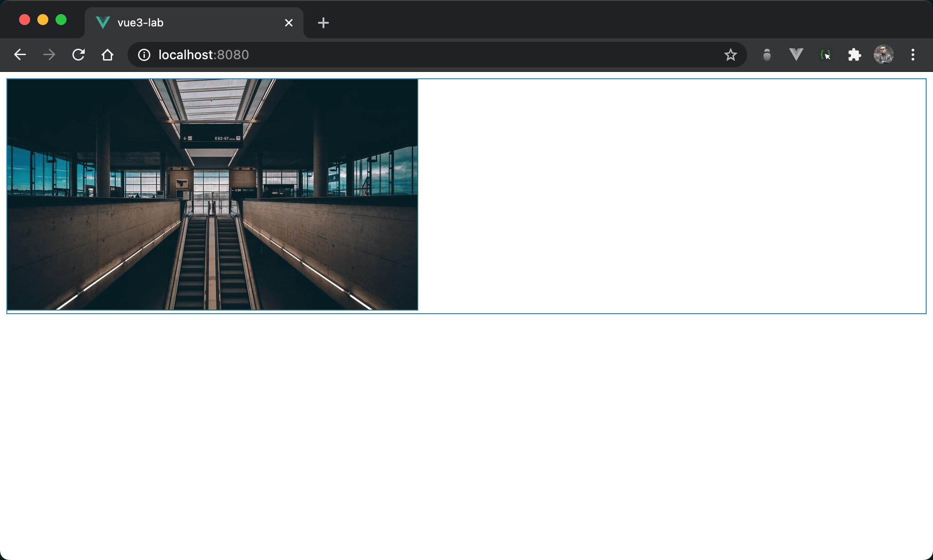Focus the localhost:8080 address bar
The width and height of the screenshot is (933, 560).
pos(410,55)
